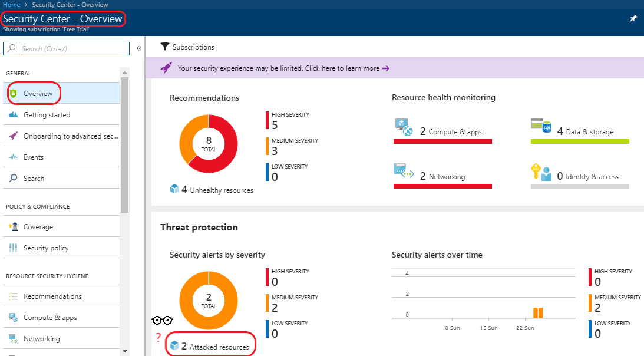Screen dimensions: 644x356
Task: Click the Coverage lighthouse icon
Action: tap(14, 226)
